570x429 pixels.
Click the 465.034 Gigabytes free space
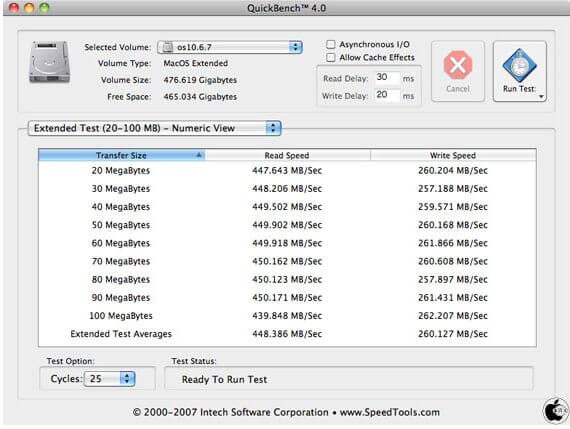coord(200,97)
